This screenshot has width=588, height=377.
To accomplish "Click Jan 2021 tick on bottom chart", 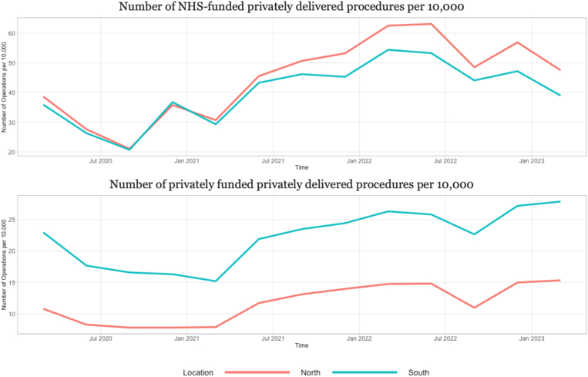I will [x=186, y=338].
